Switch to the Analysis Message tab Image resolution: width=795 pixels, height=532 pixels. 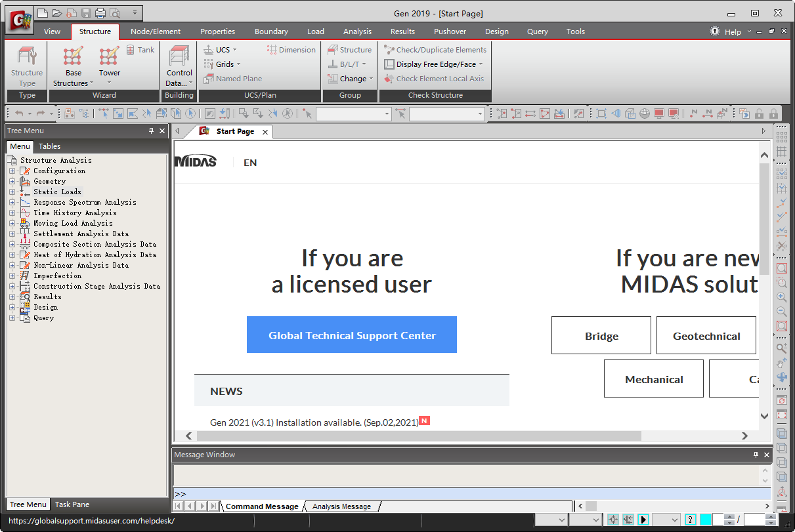click(x=341, y=506)
